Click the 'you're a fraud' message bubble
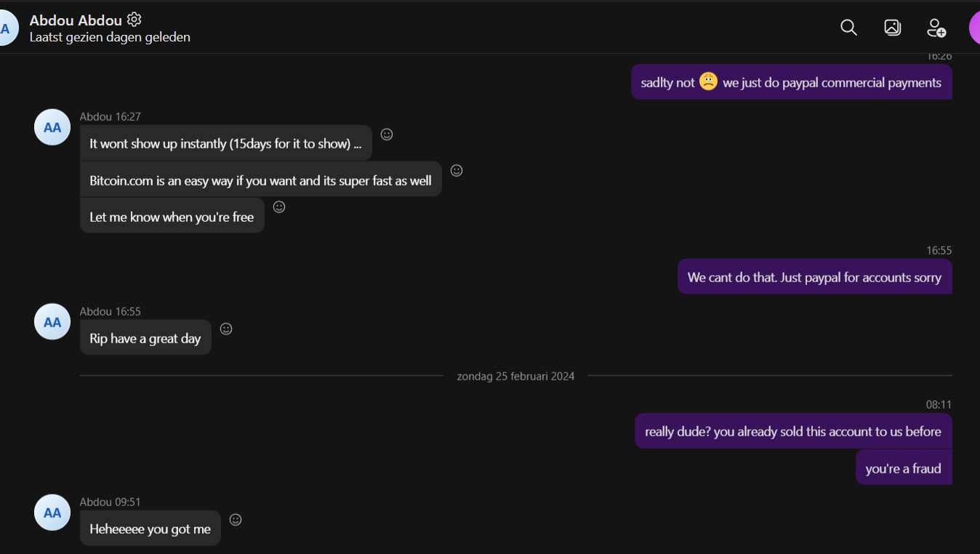 903,469
